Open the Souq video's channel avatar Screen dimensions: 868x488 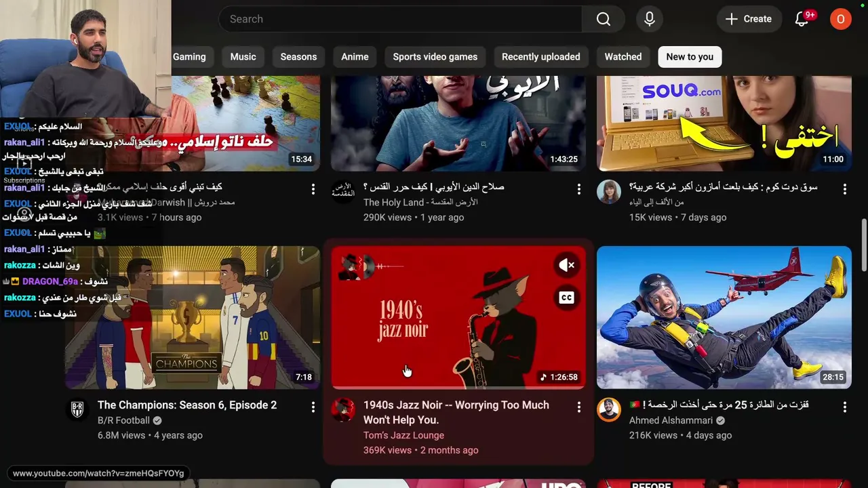[x=609, y=192]
